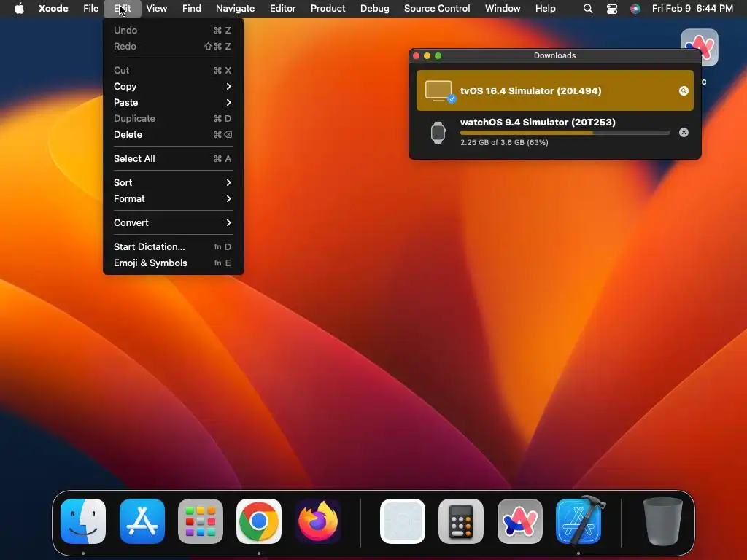Select the tvOS simulator TV icon
Viewport: 747px width, 560px height.
(x=439, y=90)
